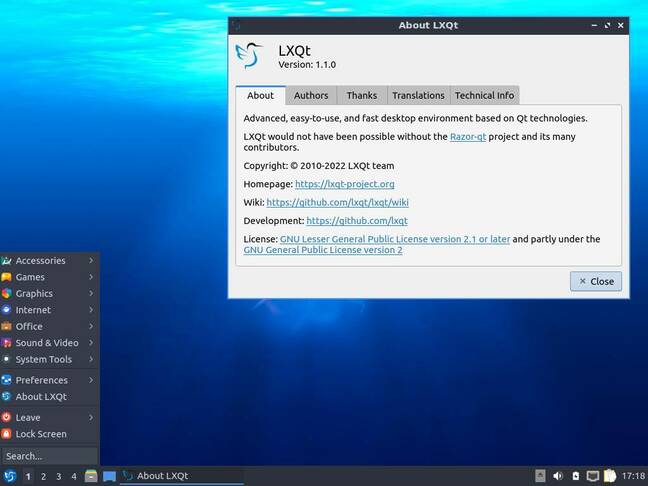The height and width of the screenshot is (486, 648).
Task: Click the Sound & Video category icon
Action: [x=6, y=343]
